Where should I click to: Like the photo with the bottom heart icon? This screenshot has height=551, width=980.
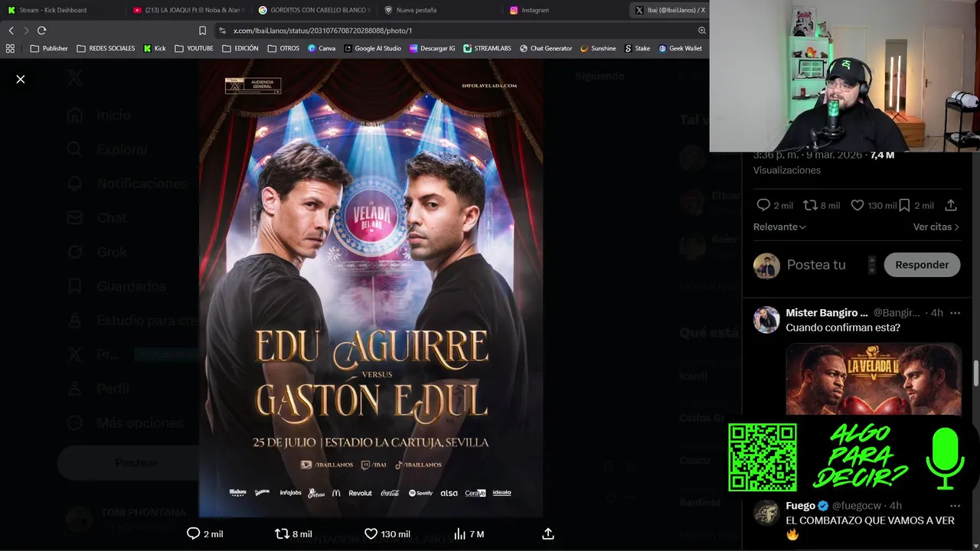click(x=371, y=533)
